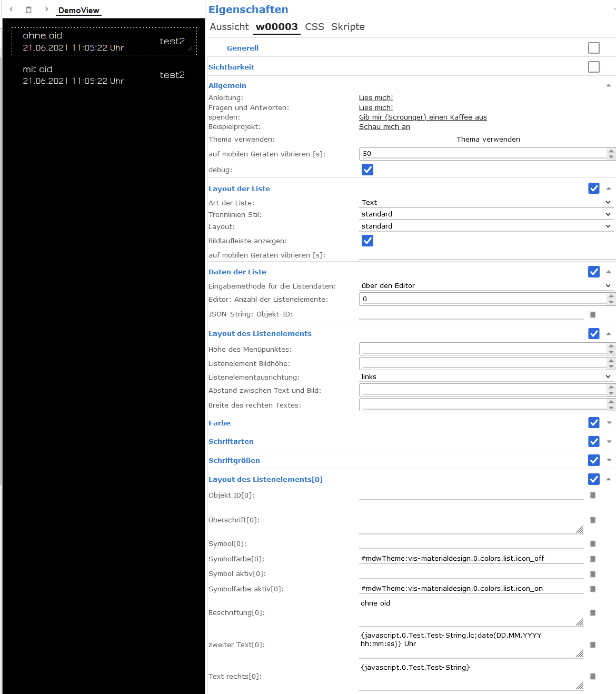616x694 pixels.
Task: Click the Beschriftung[0] text area 'ohne oid'
Action: tap(471, 612)
